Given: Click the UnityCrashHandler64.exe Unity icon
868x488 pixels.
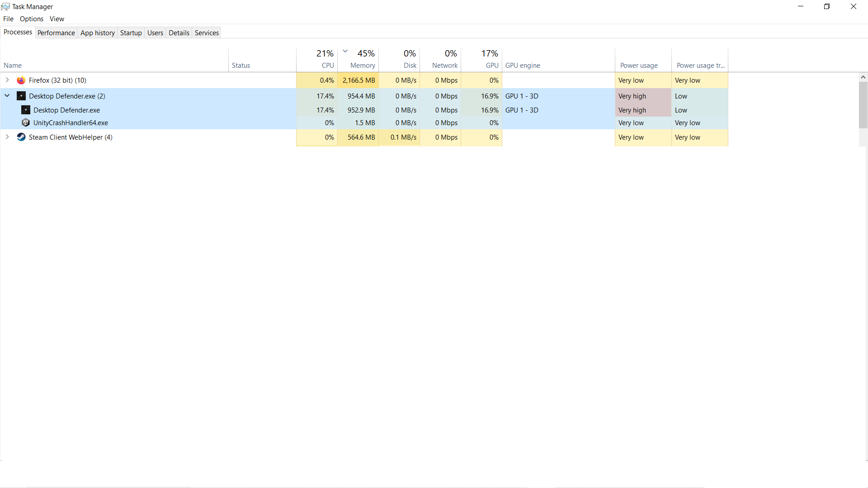Looking at the screenshot, I should coord(26,123).
